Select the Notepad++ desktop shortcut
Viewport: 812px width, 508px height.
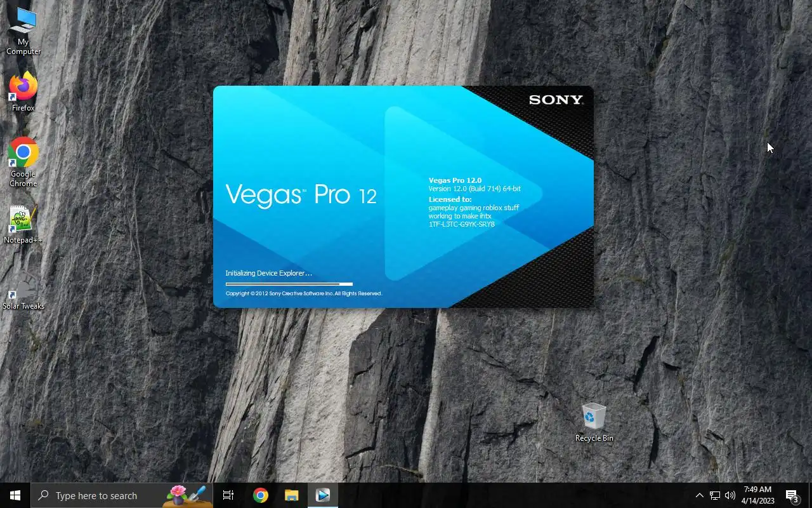[x=23, y=225]
